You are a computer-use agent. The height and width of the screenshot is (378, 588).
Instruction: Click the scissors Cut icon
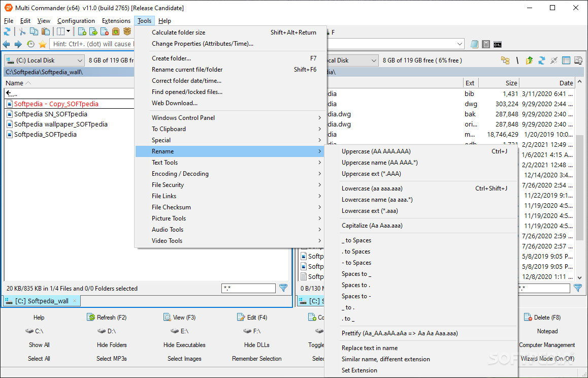pos(22,32)
